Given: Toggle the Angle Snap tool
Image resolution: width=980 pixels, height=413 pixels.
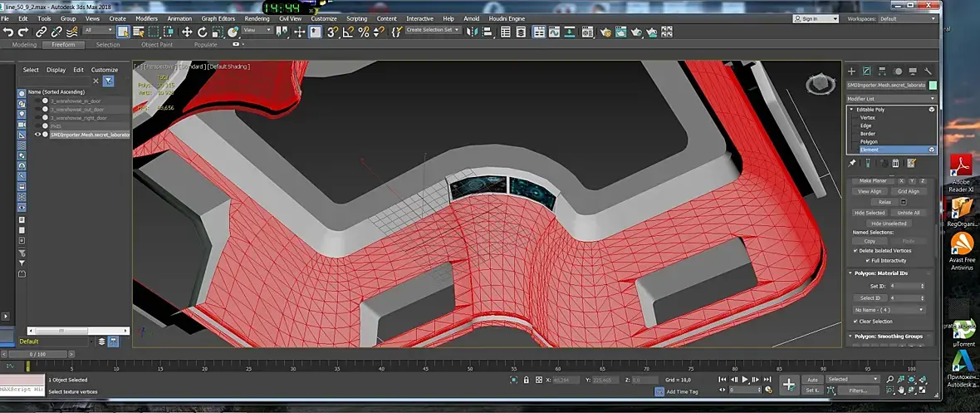Looking at the screenshot, I should pos(348,32).
